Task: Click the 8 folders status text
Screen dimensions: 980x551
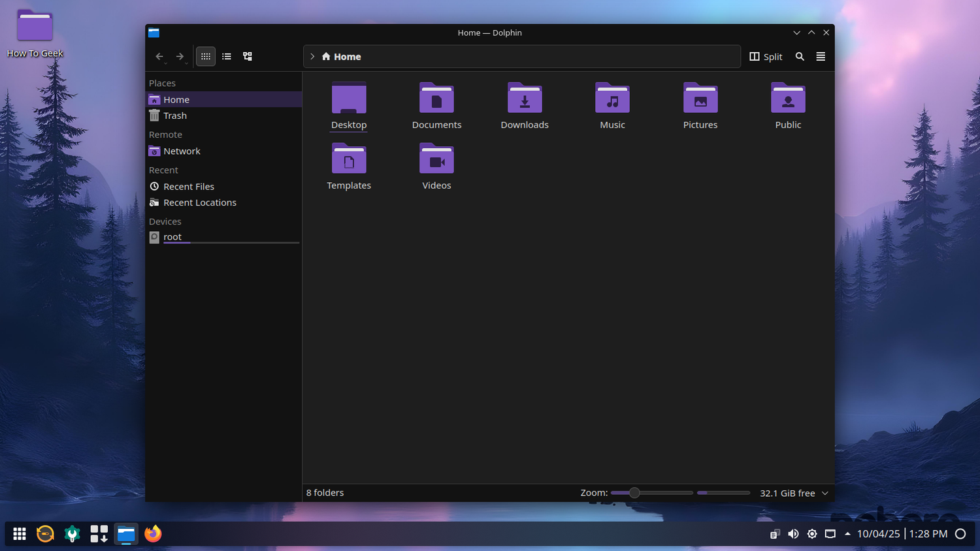Action: [x=325, y=493]
